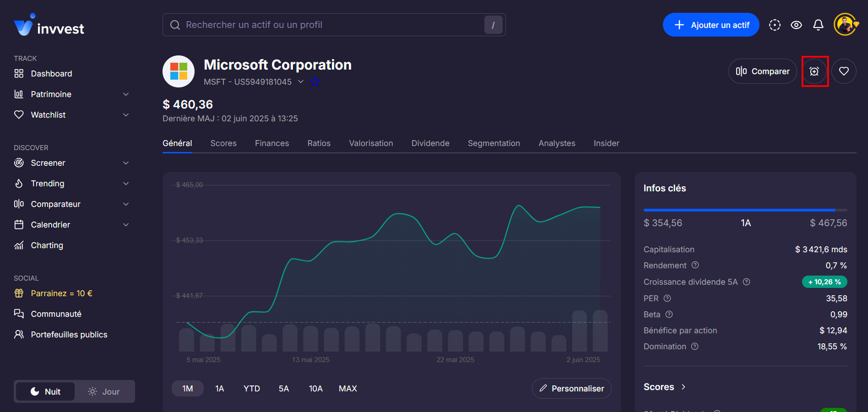Switch to the Analystes tab
This screenshot has height=412, width=868.
[x=557, y=143]
